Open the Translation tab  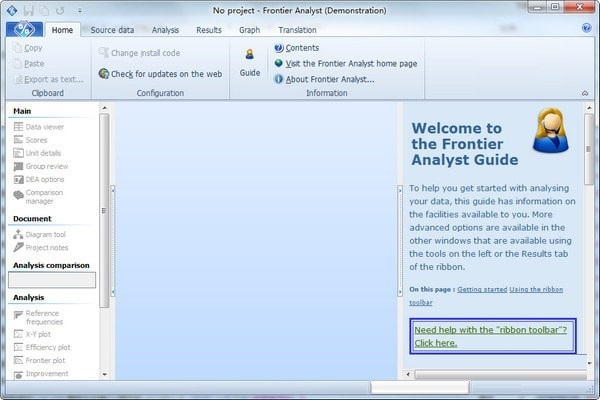(297, 30)
